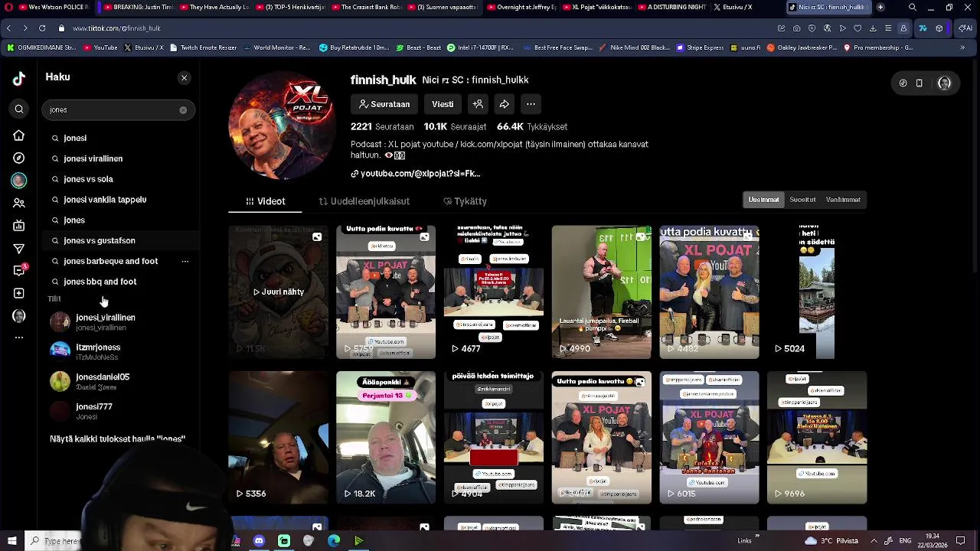Open the video with 5024 views

coord(817,292)
